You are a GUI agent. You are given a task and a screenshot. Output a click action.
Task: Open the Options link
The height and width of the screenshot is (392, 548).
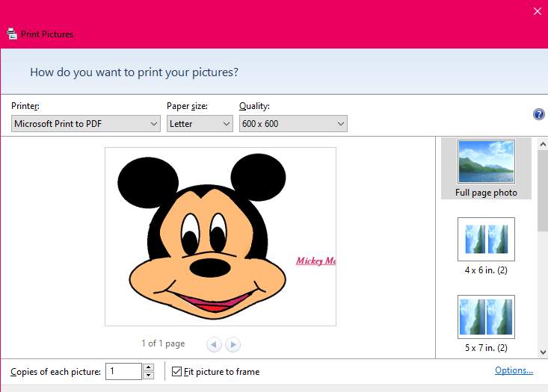(x=514, y=370)
